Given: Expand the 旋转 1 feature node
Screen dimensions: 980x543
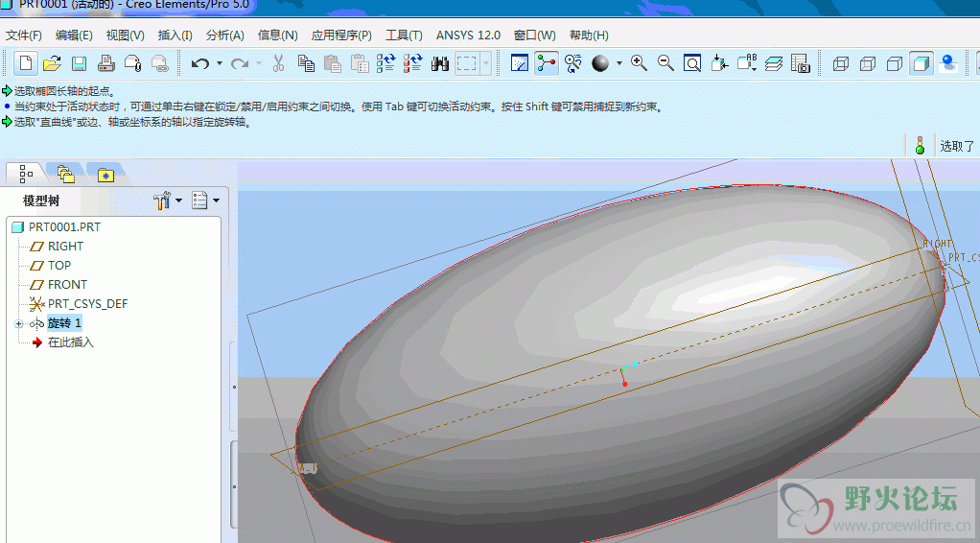Looking at the screenshot, I should click(19, 323).
